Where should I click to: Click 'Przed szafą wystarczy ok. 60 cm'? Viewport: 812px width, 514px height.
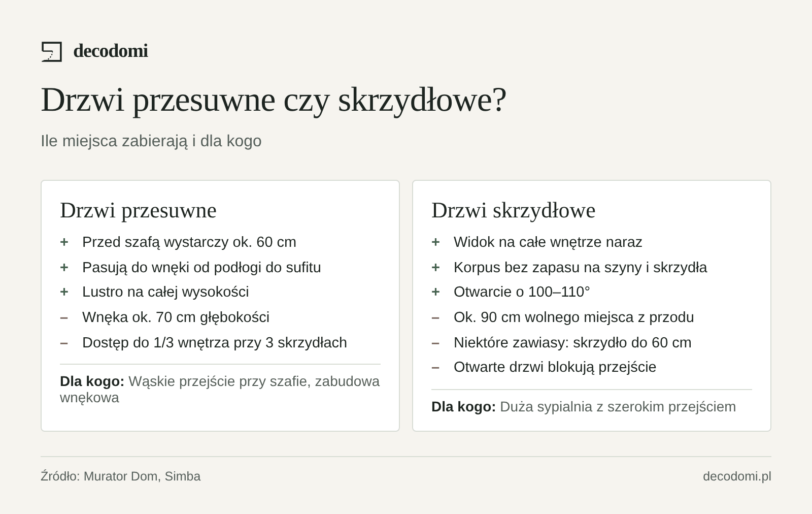(189, 242)
